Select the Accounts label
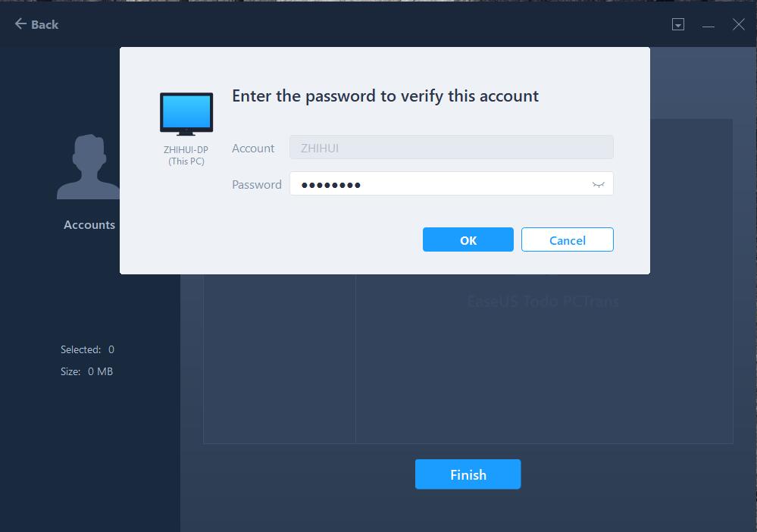 pyautogui.click(x=89, y=225)
